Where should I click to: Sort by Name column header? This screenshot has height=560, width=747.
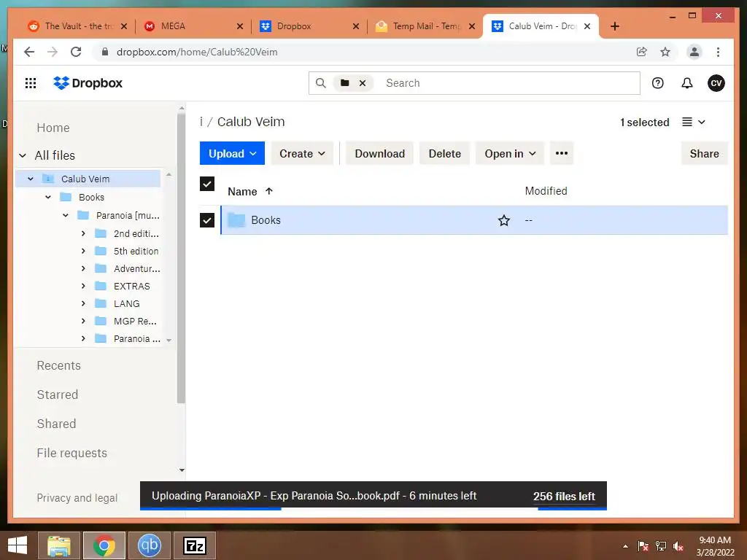[x=249, y=192]
